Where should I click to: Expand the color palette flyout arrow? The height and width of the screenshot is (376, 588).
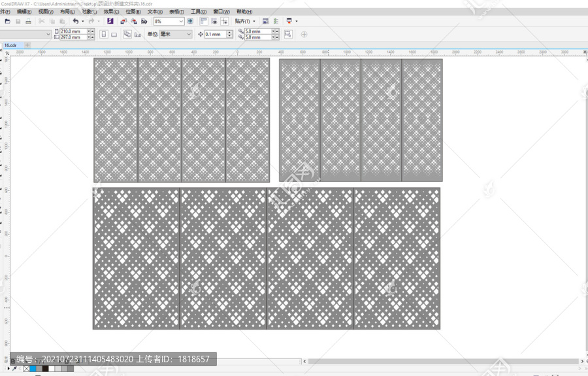8,369
